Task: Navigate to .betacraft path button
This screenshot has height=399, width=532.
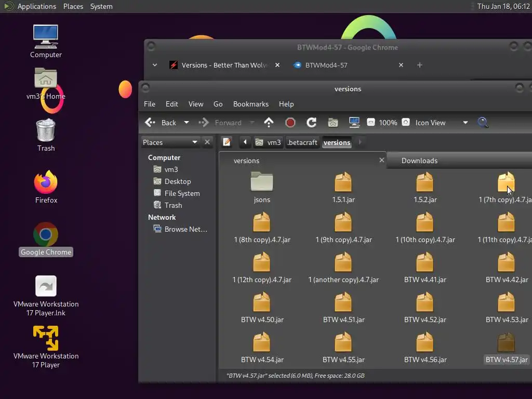Action: [x=302, y=142]
